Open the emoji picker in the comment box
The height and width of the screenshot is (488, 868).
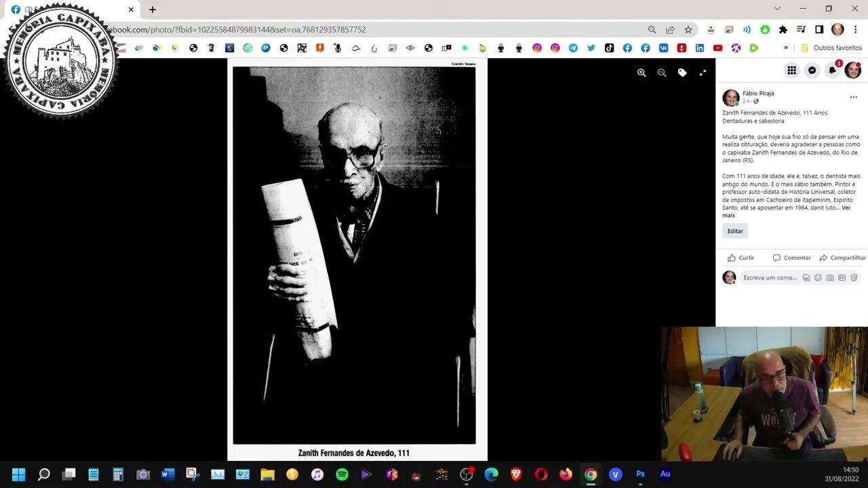point(818,278)
